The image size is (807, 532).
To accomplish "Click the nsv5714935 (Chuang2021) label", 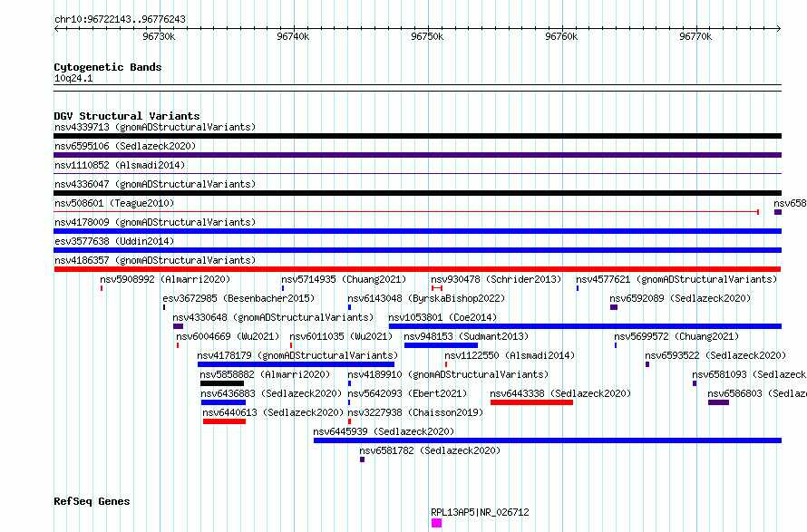I will tap(344, 279).
